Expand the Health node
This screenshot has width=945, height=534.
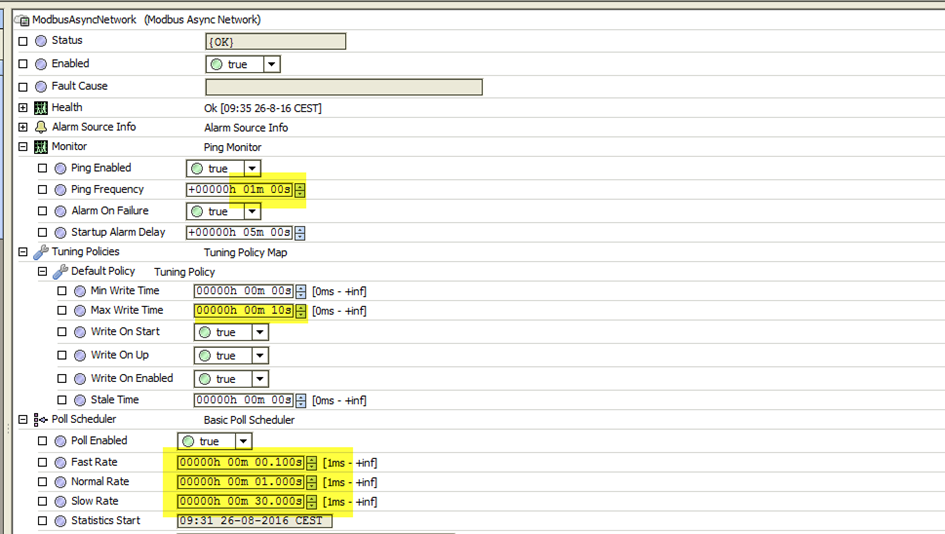pos(23,108)
